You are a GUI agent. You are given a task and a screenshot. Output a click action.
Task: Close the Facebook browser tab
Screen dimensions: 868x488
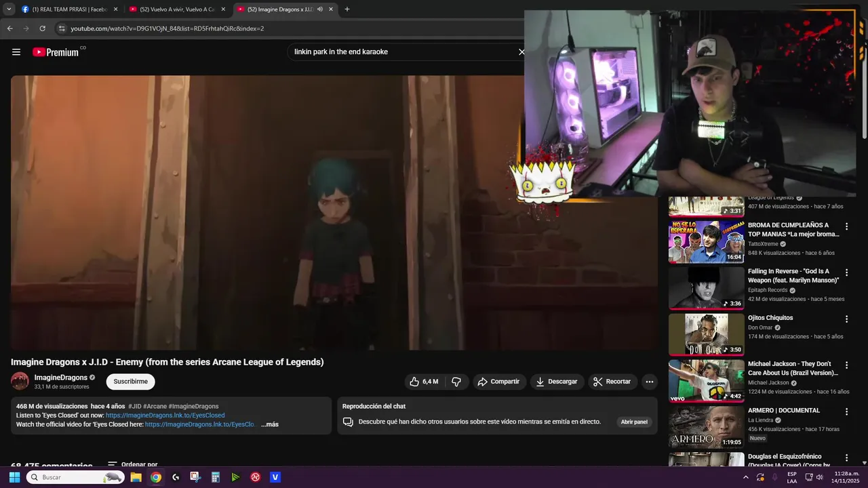[x=115, y=9]
